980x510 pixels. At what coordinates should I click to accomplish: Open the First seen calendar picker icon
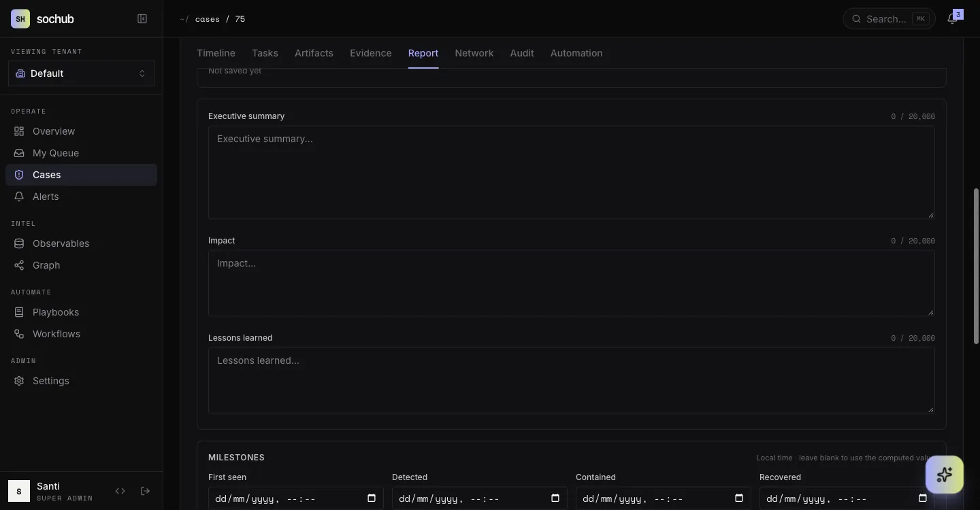(372, 498)
